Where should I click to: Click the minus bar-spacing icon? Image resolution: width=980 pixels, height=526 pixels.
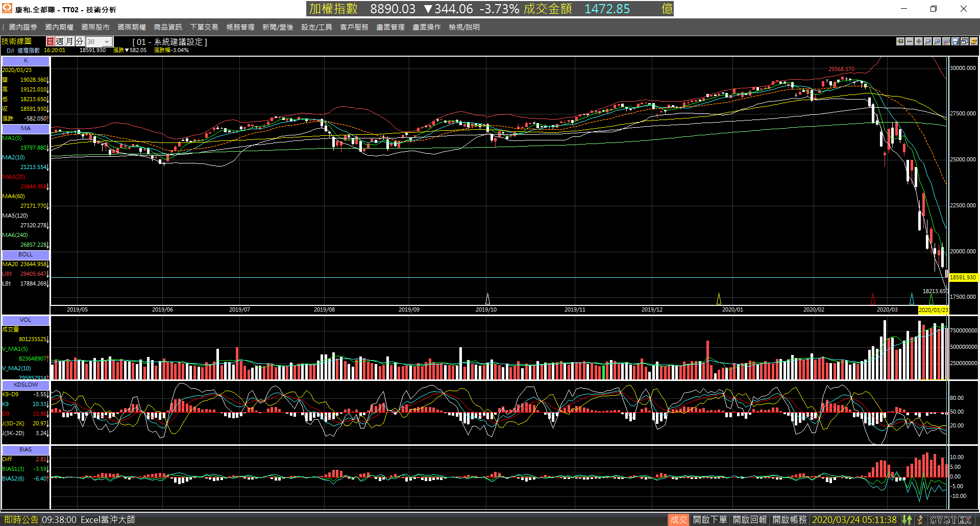pos(910,41)
